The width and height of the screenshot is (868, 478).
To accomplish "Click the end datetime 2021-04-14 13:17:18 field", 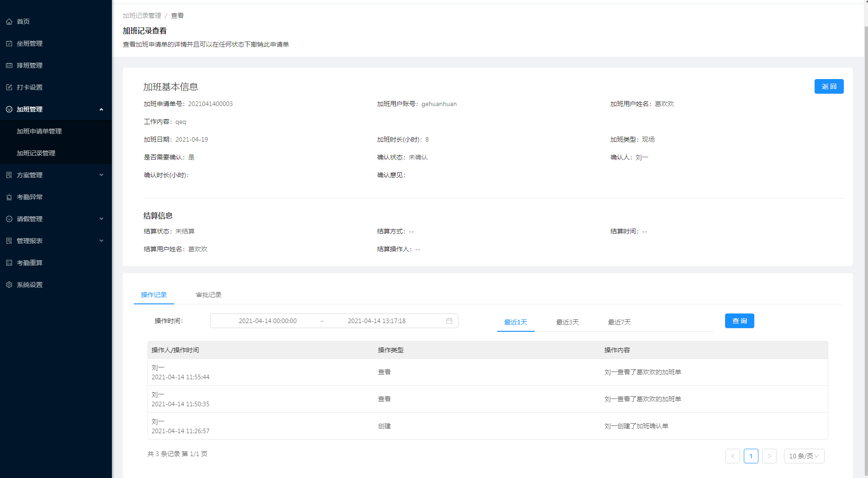I will coord(377,321).
